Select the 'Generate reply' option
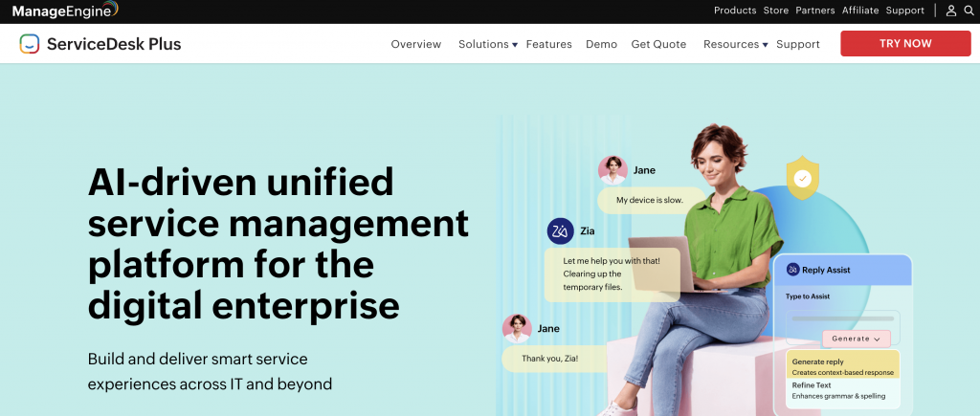The height and width of the screenshot is (416, 980). point(843,364)
